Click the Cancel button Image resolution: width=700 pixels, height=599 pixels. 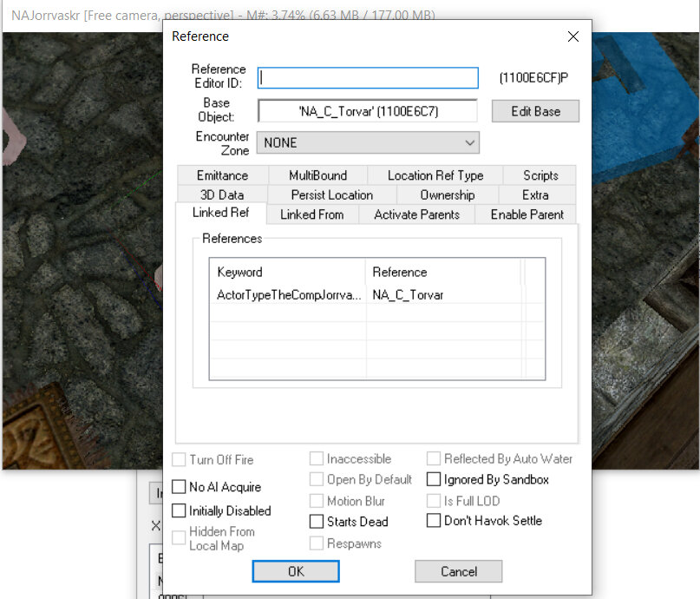[x=459, y=571]
